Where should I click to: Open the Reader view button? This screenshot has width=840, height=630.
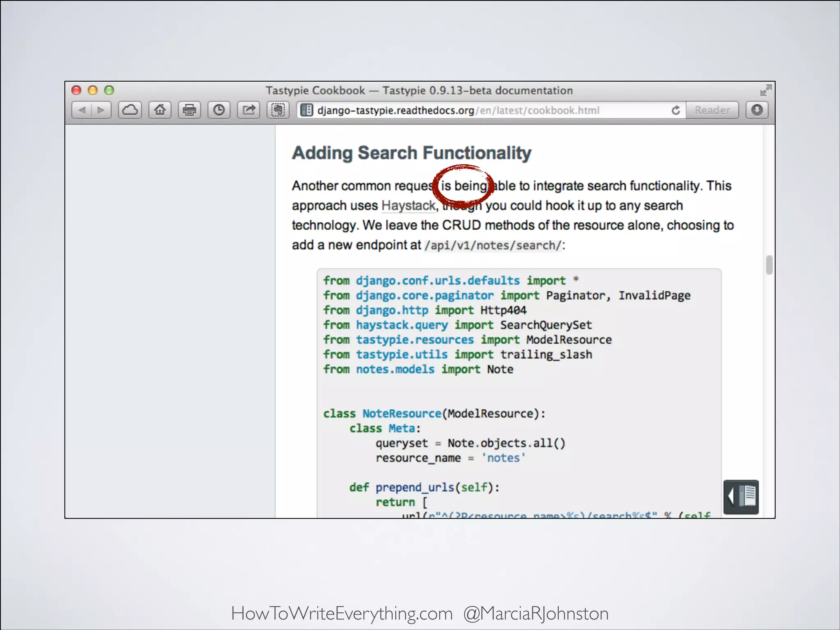point(712,110)
